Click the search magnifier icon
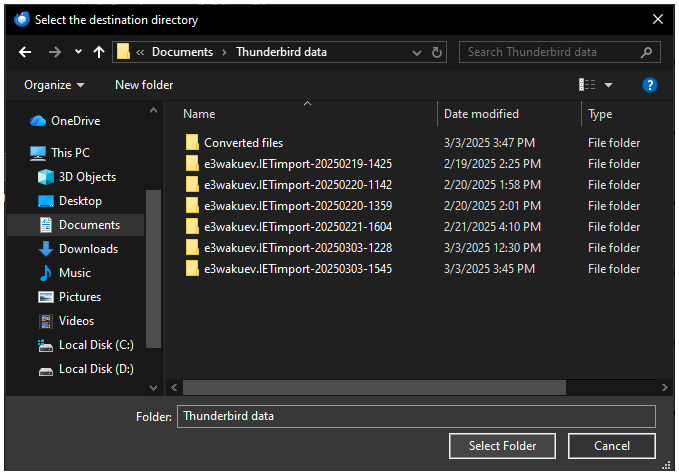 [x=646, y=52]
